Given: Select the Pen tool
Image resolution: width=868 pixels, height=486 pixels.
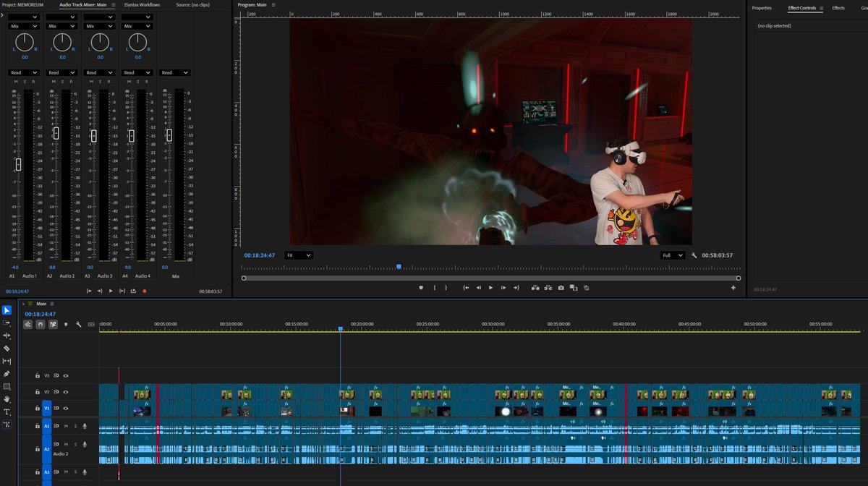Looking at the screenshot, I should 7,374.
